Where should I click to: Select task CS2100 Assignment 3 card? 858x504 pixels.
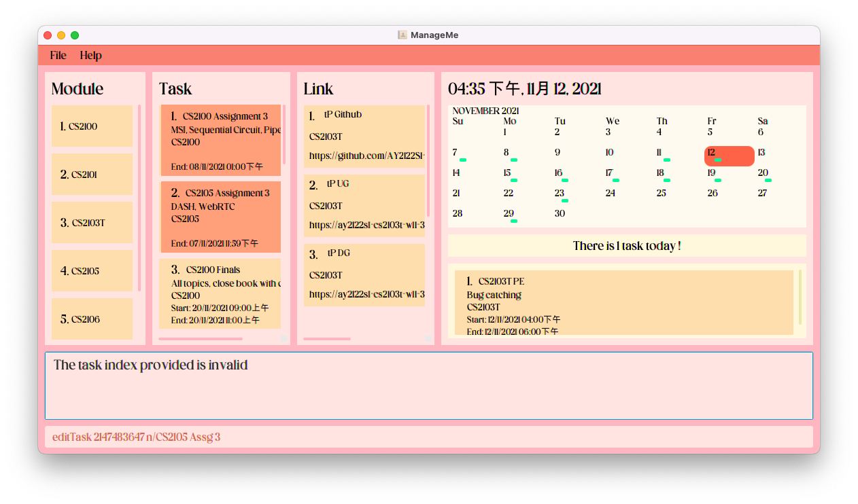point(220,141)
